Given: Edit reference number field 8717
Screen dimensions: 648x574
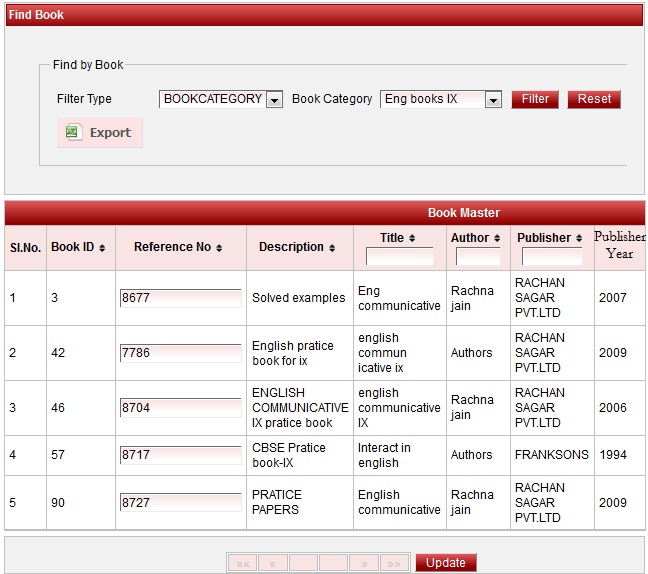Looking at the screenshot, I should click(180, 455).
